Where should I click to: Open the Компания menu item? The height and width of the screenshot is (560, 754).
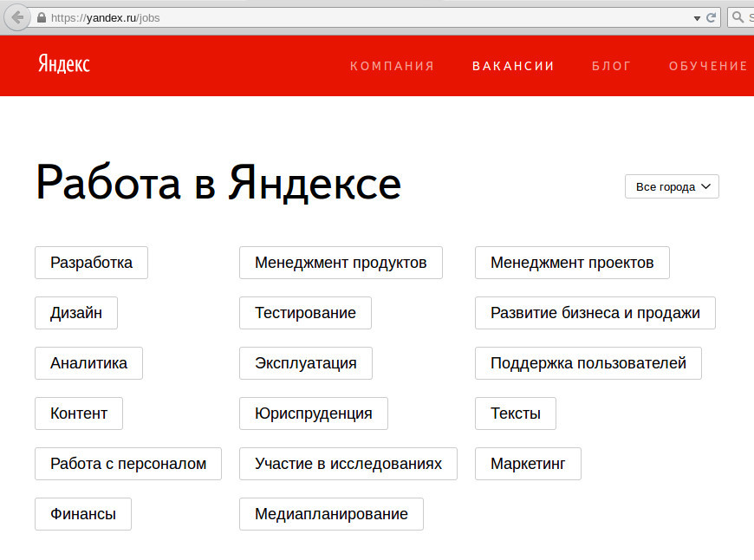click(x=392, y=66)
